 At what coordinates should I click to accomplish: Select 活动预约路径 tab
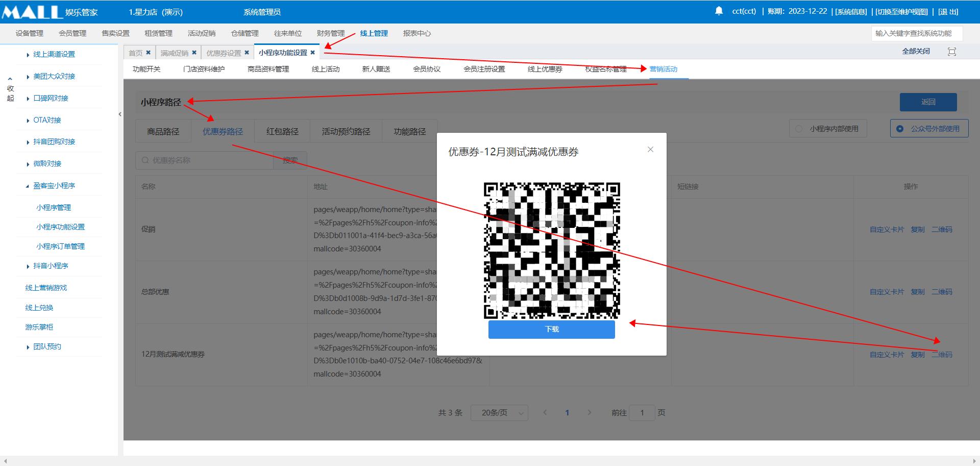click(x=346, y=131)
